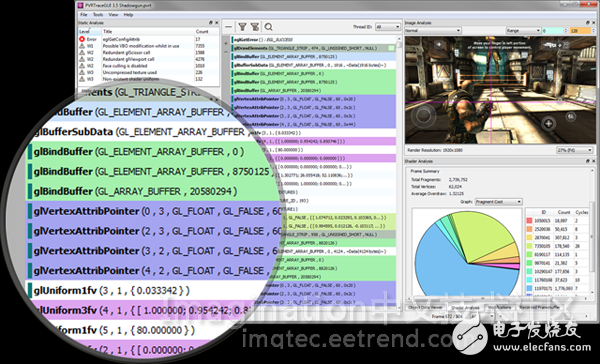This screenshot has width=600, height=364.
Task: Open the Normal image mode dropdown
Action: (433, 30)
